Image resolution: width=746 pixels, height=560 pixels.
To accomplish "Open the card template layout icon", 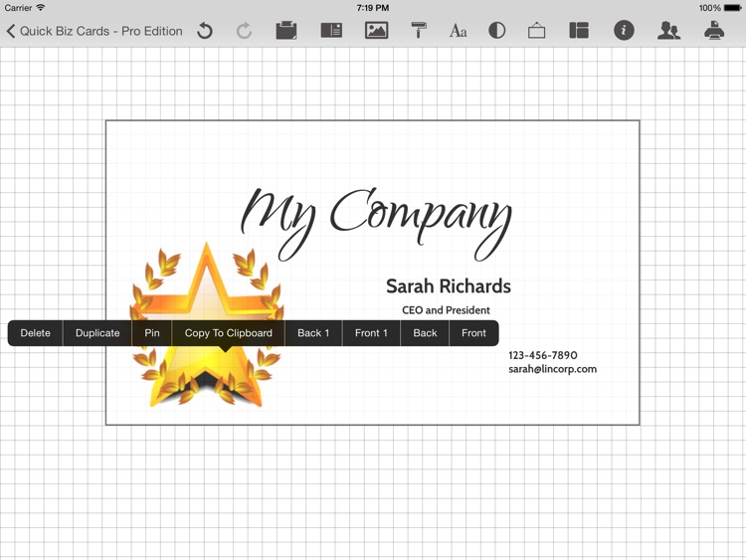I will click(331, 31).
